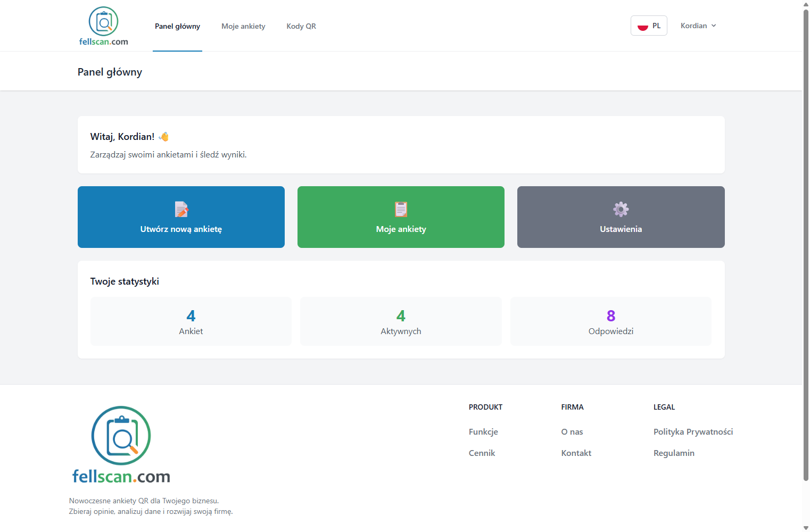
Task: Click the pencil-and-paper icon for new survey
Action: pyautogui.click(x=181, y=209)
